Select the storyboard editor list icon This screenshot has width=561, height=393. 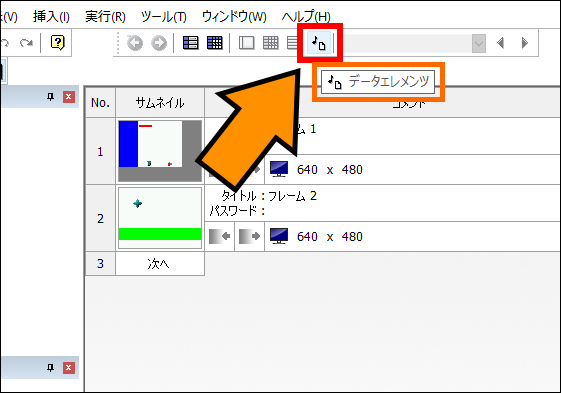tap(190, 43)
